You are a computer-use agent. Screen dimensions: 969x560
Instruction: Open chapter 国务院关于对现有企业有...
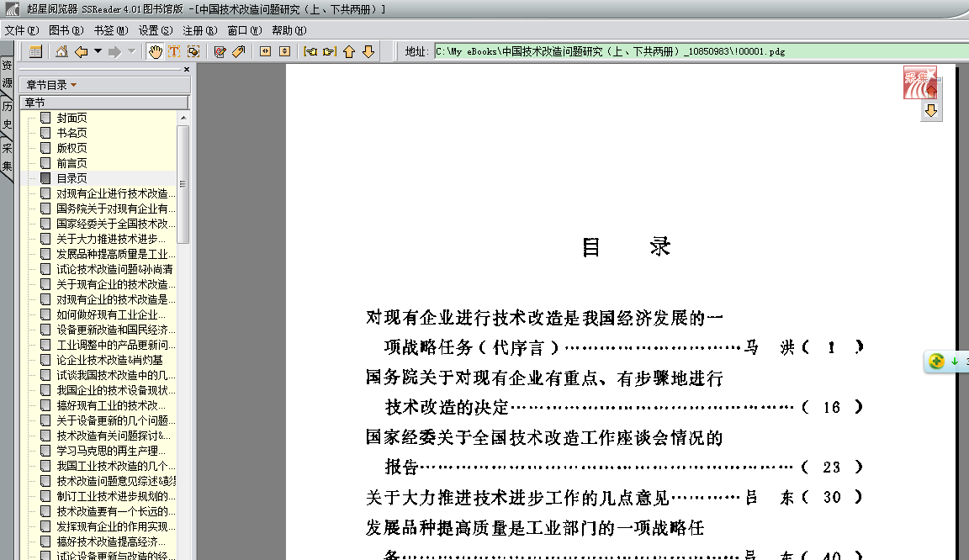coord(115,209)
